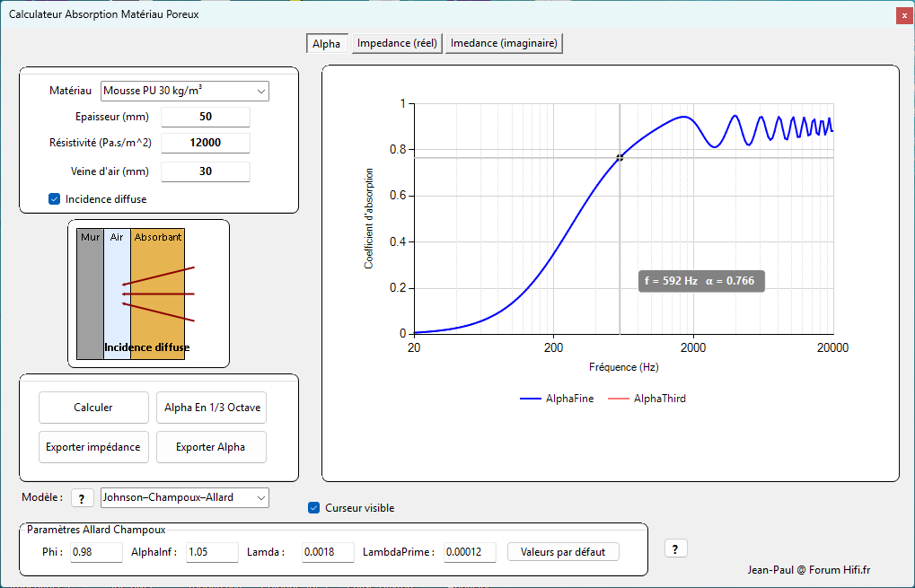This screenshot has height=588, width=915.
Task: Edit the Epaisseur (mm) field
Action: [x=206, y=117]
